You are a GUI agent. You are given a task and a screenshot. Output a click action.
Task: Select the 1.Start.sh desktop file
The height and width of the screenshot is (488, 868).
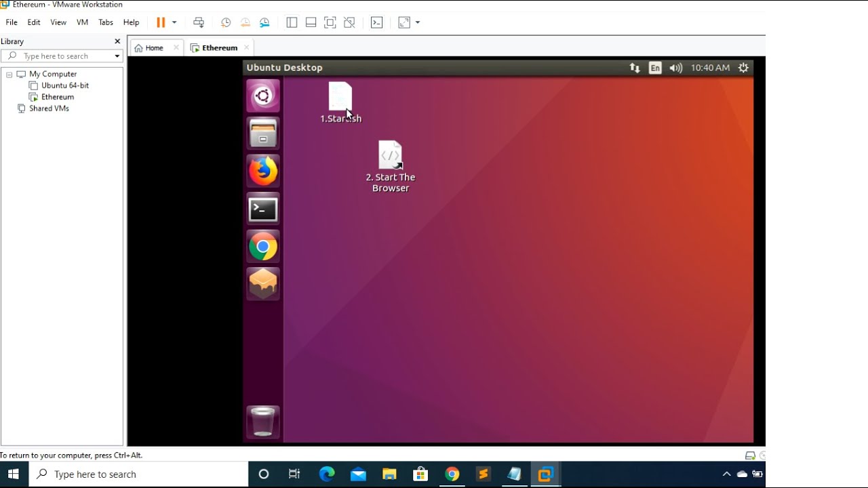point(340,102)
